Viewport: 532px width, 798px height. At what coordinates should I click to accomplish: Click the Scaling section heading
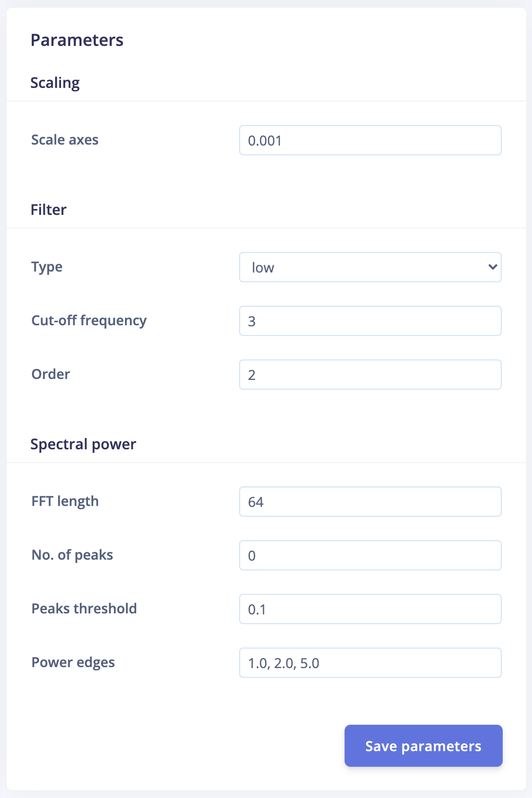coord(55,83)
